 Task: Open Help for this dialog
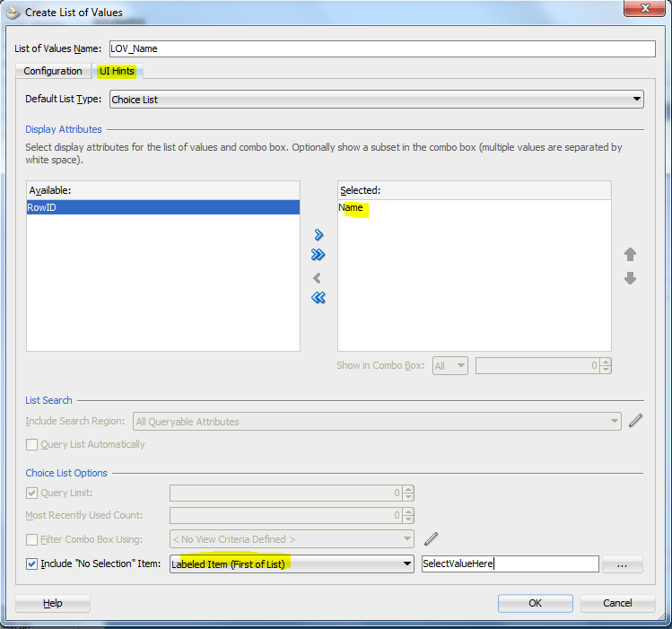(53, 603)
